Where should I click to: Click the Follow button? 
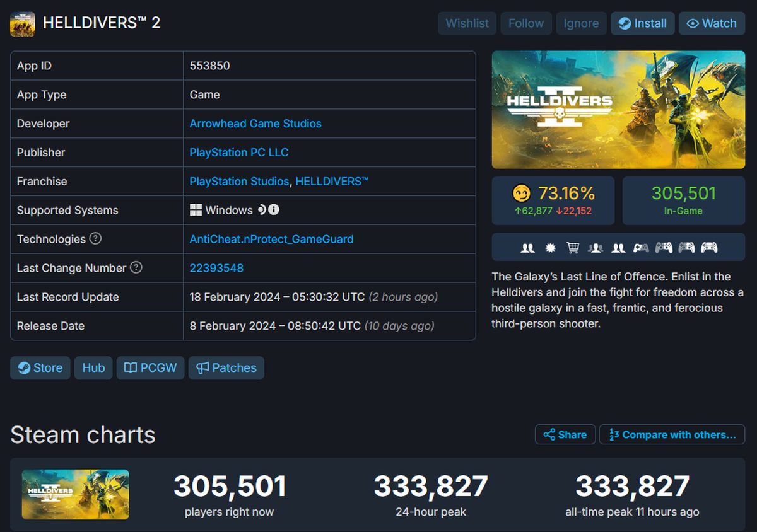click(526, 23)
